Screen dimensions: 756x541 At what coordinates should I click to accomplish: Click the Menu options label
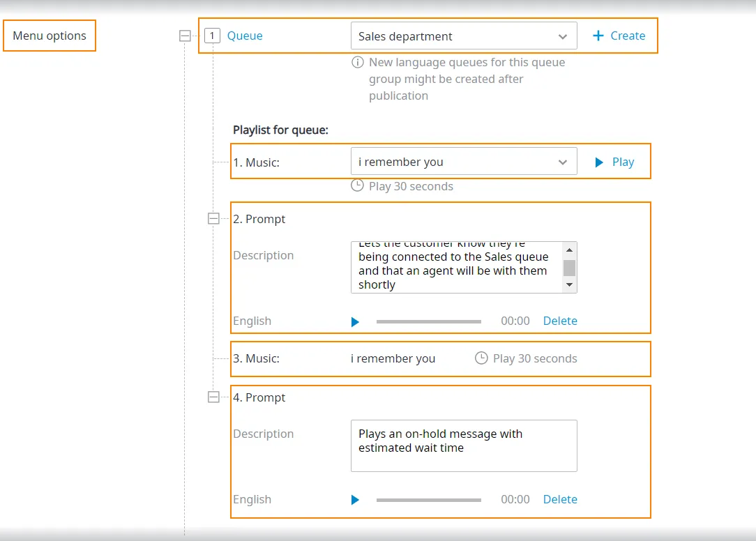50,36
